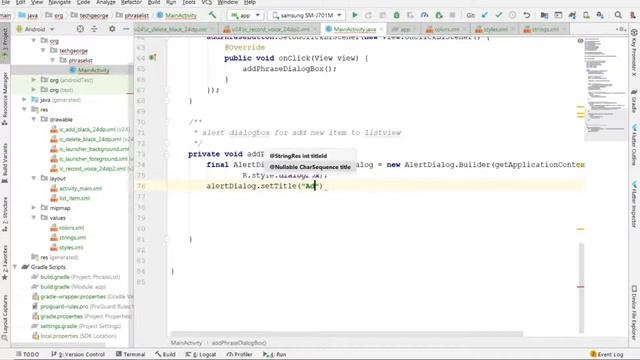640x360 pixels.
Task: Click the red-square Stop icon
Action: (x=452, y=15)
